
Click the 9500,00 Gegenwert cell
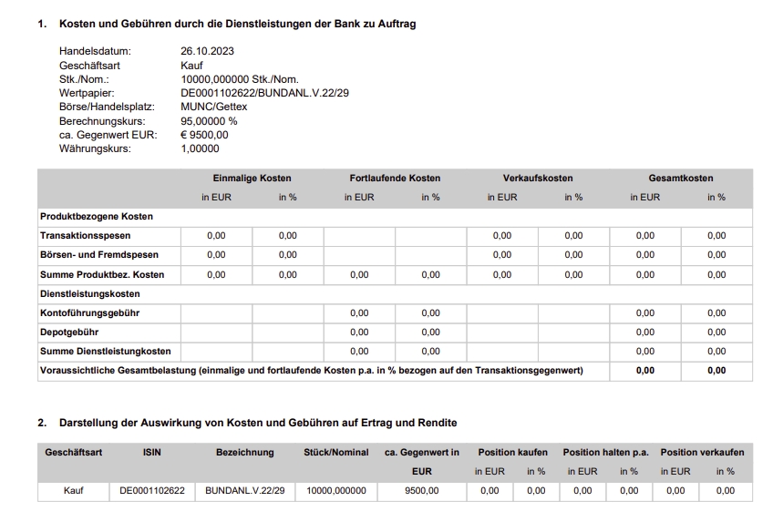click(x=421, y=491)
